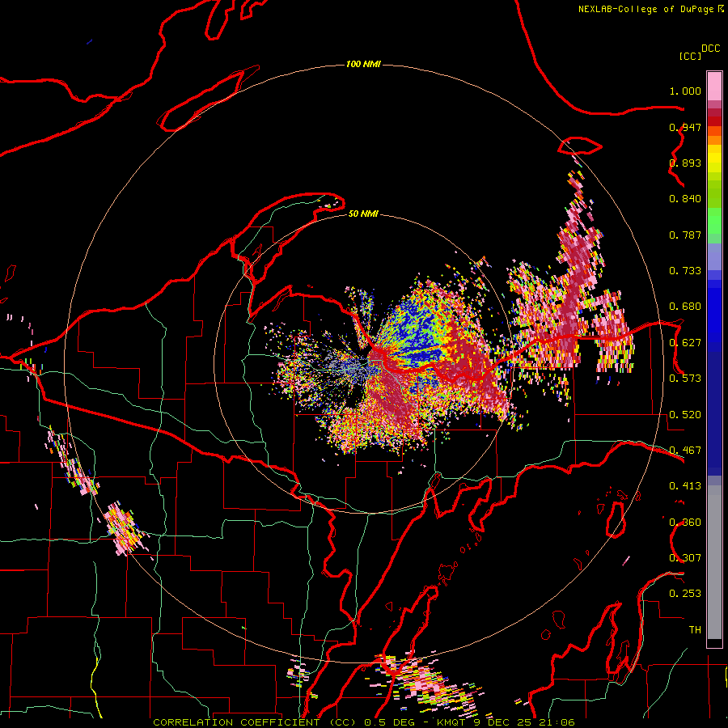
Task: Click the 0.680 value on the color scale
Action: click(685, 307)
